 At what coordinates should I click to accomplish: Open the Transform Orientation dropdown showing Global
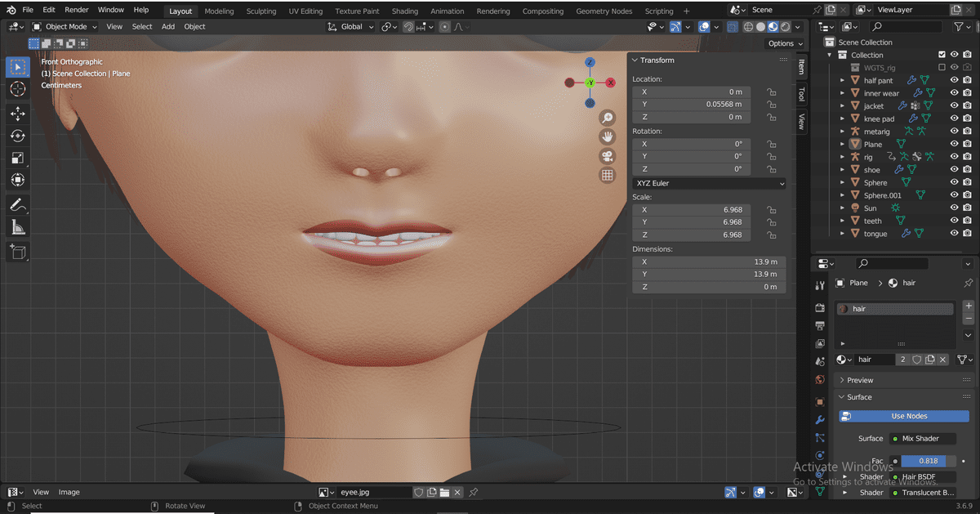click(x=351, y=26)
